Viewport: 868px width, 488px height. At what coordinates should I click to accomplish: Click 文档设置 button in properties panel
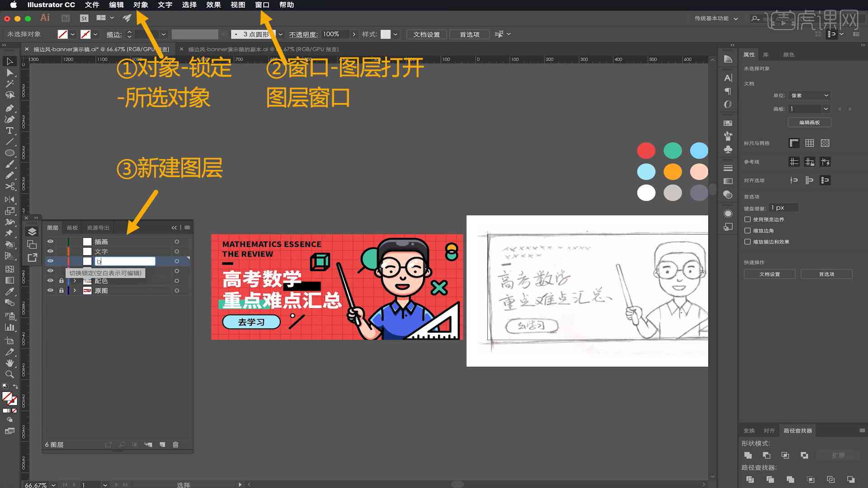(770, 274)
